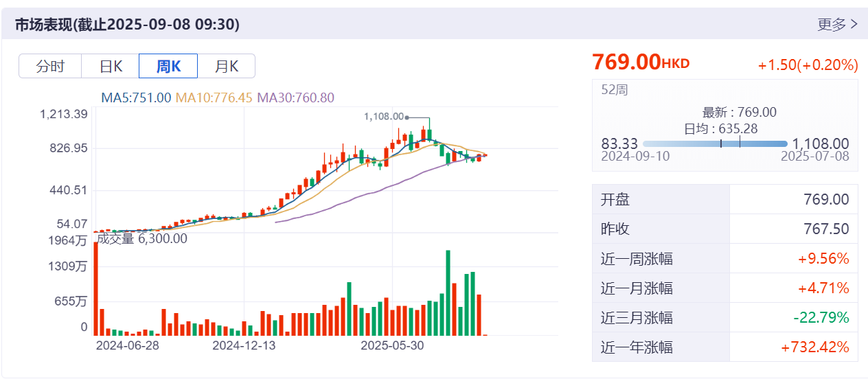Click the 52-week price range bar
The image size is (868, 379).
pos(715,143)
